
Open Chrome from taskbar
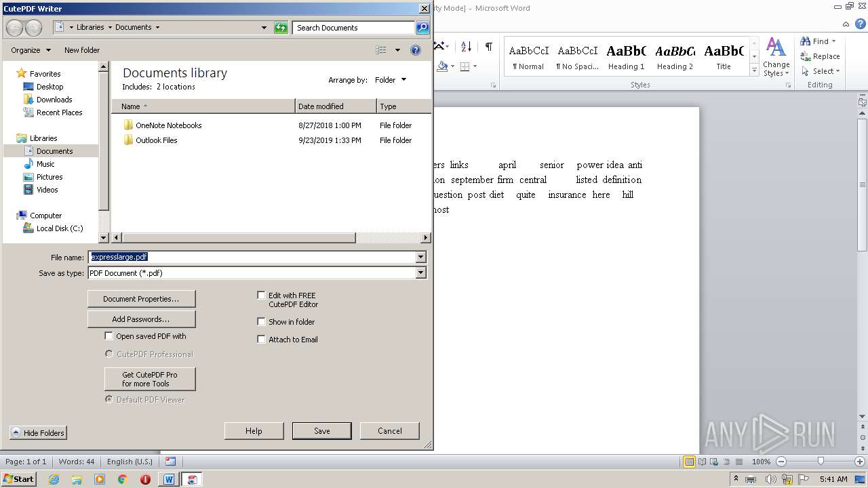[x=123, y=479]
